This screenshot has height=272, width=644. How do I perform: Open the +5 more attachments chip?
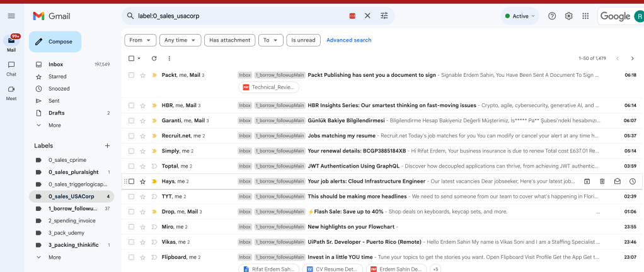click(x=436, y=269)
